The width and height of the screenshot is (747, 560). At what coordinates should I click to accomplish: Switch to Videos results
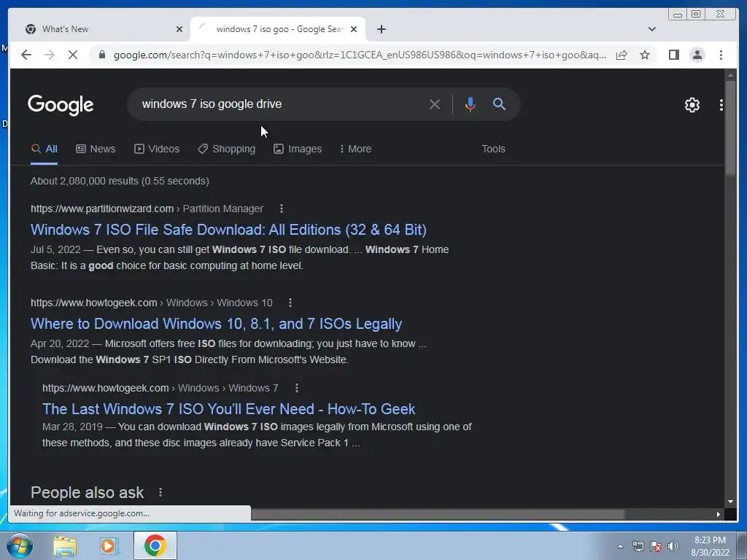[157, 149]
